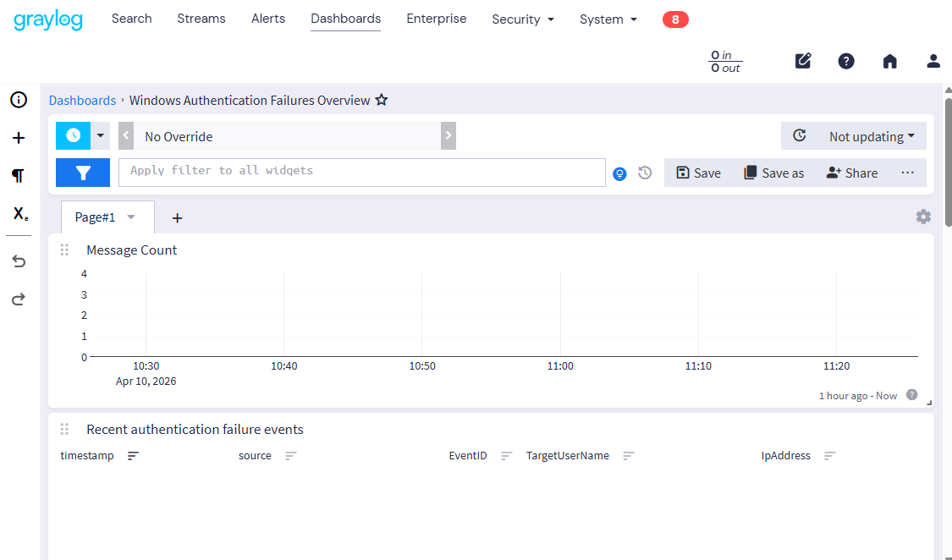Open the Search menu item
952x560 pixels.
[132, 19]
